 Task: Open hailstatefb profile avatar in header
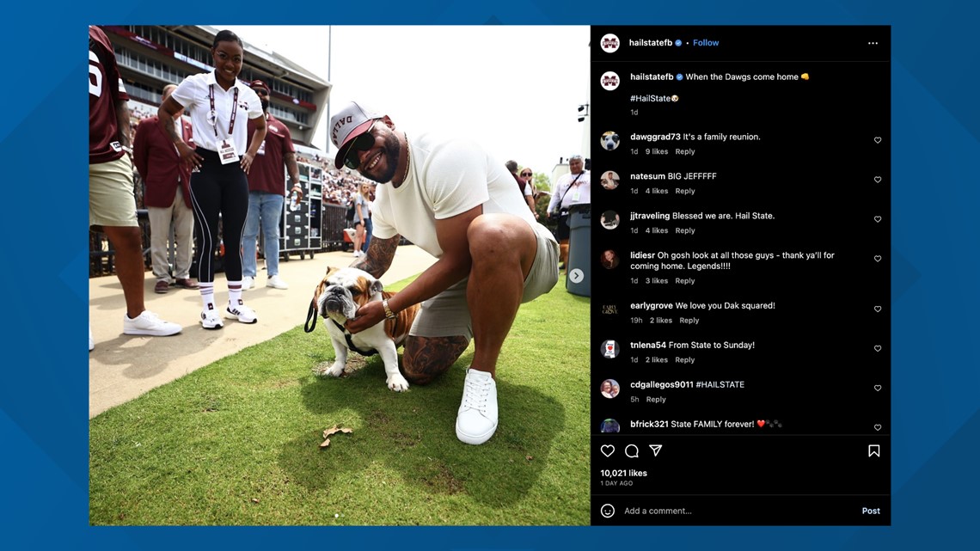click(x=610, y=43)
